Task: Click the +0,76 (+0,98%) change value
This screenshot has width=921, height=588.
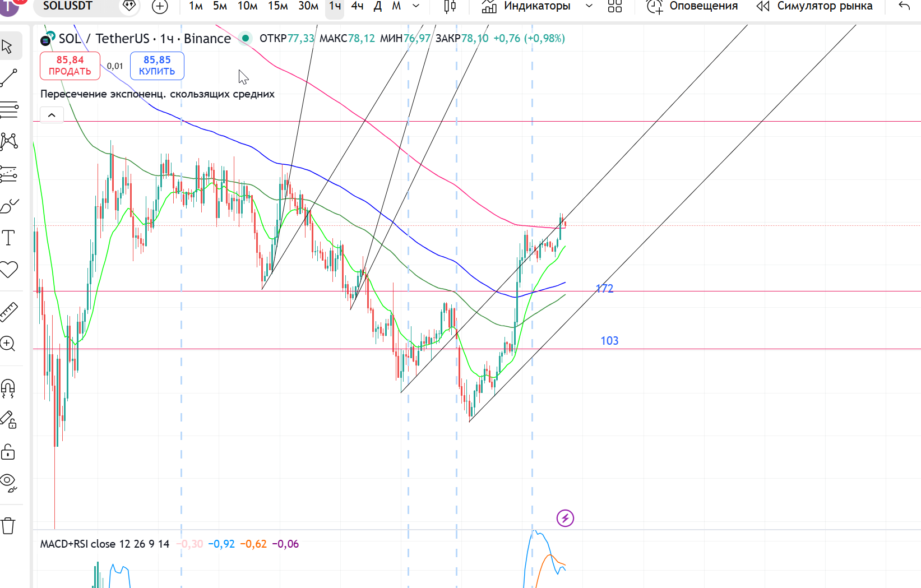Action: 529,38
